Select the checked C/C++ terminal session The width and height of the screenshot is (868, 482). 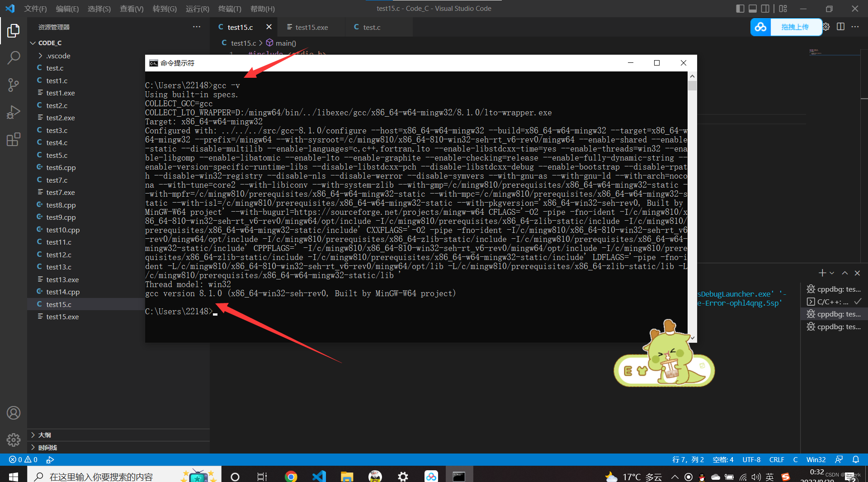pos(832,302)
